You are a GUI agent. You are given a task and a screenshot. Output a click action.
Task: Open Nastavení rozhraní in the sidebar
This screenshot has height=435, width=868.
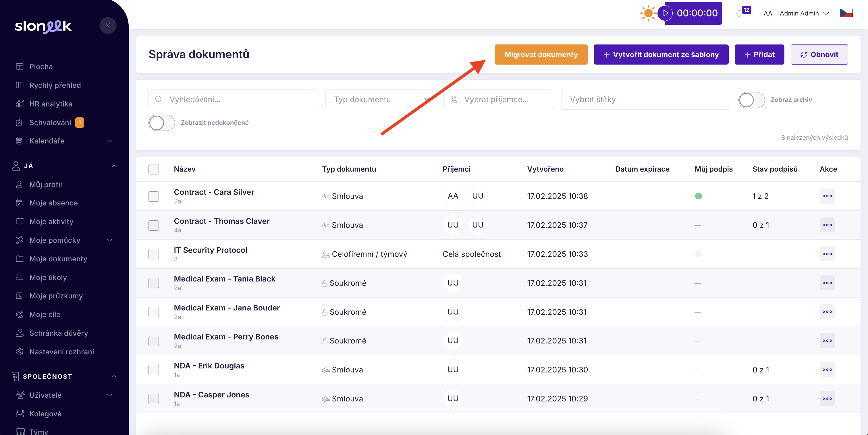point(62,352)
